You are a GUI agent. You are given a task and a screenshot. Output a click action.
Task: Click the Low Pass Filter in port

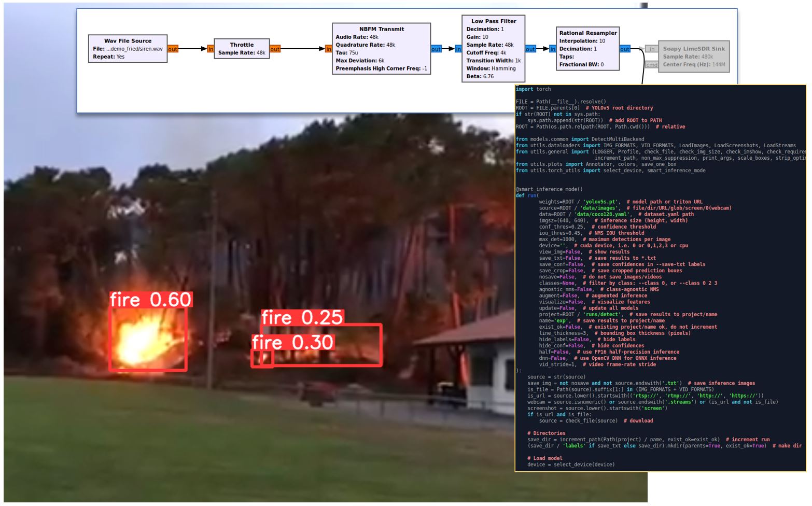point(458,49)
